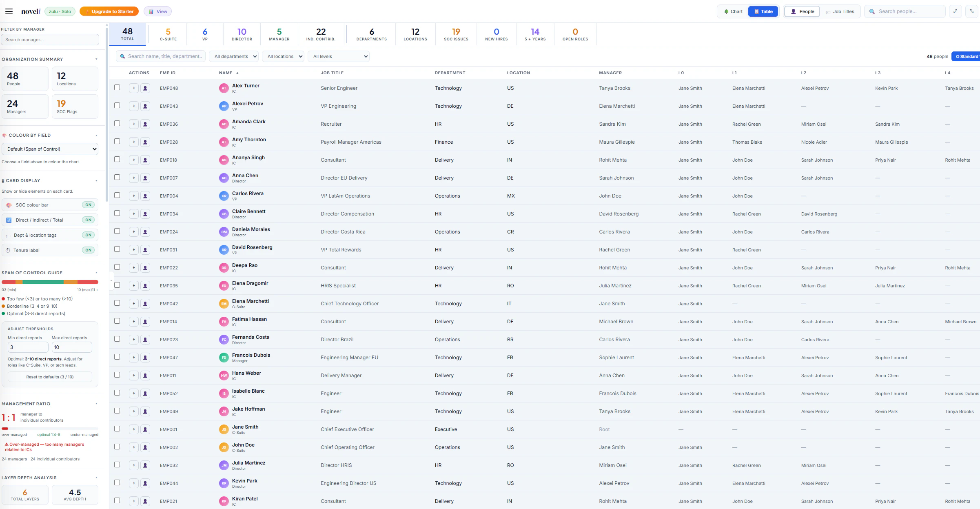The height and width of the screenshot is (509, 980).
Task: Open the All levels dropdown
Action: point(339,56)
